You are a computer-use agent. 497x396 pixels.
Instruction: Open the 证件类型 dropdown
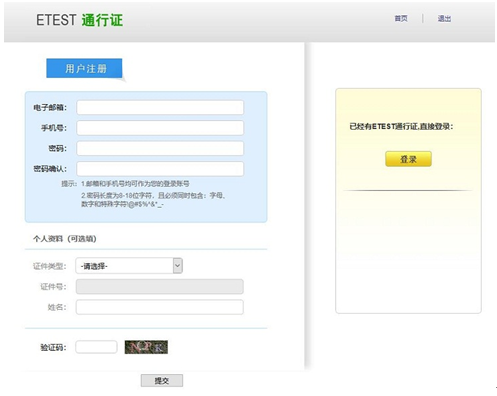[129, 266]
